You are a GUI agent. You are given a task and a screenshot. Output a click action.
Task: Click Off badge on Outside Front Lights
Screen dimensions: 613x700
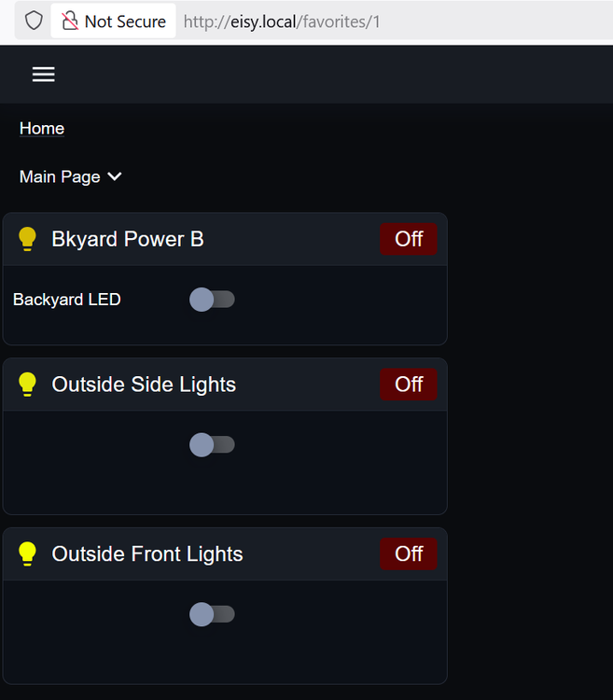[409, 554]
